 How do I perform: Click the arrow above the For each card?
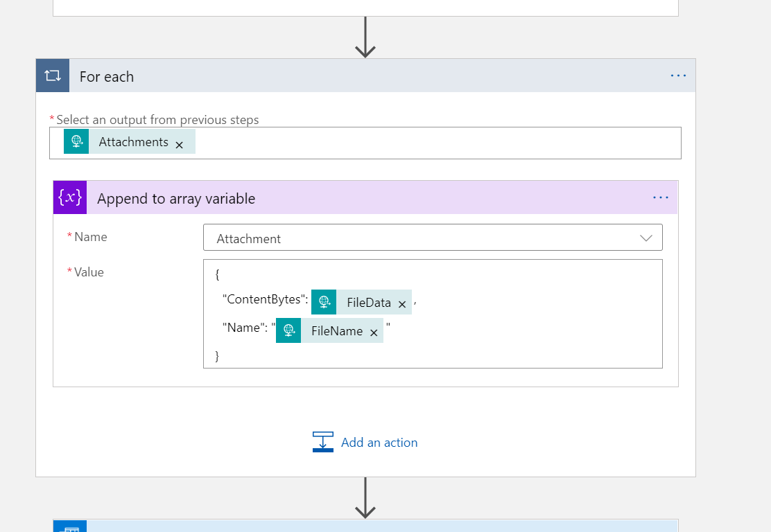click(x=365, y=38)
